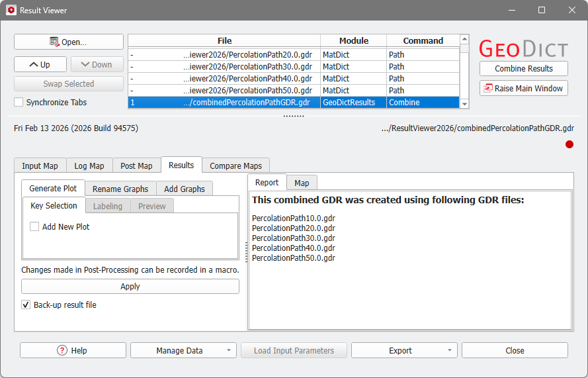This screenshot has height=378, width=588.
Task: Uncheck Back-up result file checkbox
Action: click(26, 305)
